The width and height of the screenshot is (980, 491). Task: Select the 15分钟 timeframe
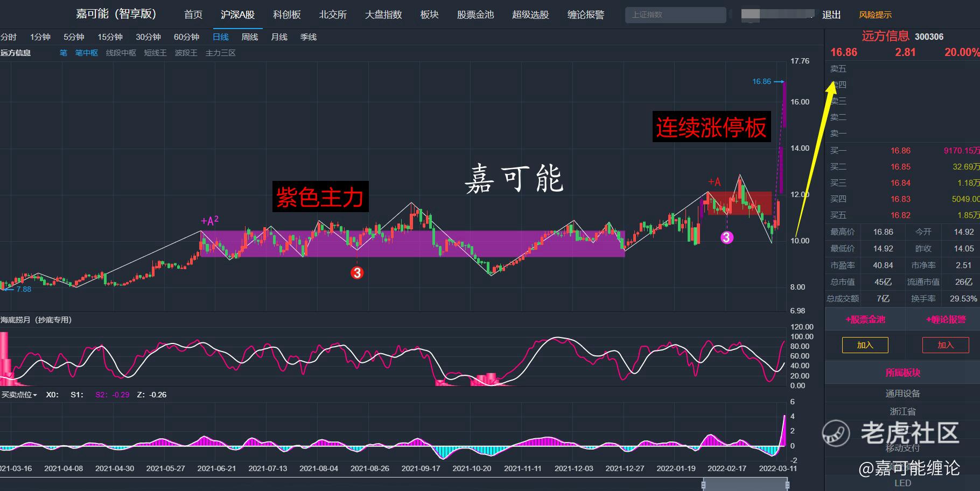click(110, 37)
